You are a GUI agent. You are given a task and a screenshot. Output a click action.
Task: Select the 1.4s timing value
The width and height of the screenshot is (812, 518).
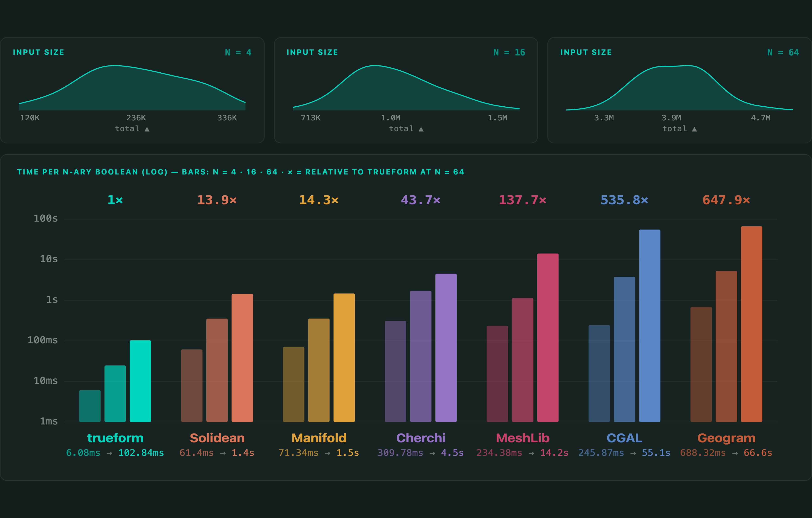243,453
